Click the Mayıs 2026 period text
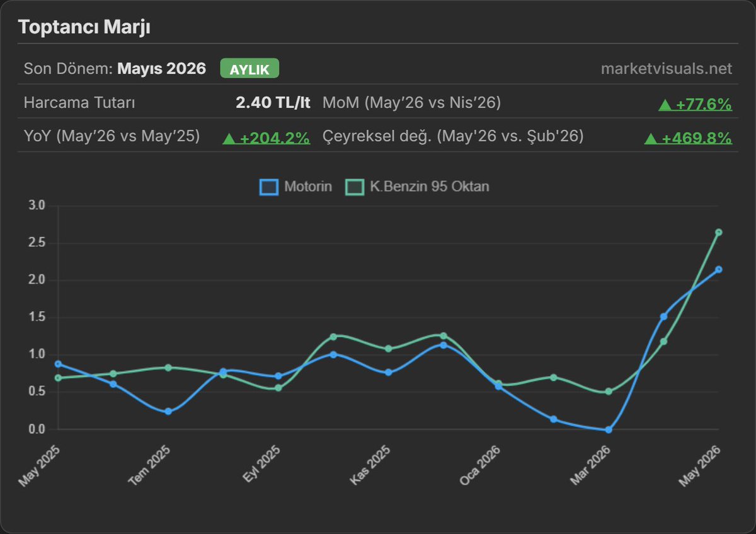The image size is (756, 534). [x=162, y=69]
